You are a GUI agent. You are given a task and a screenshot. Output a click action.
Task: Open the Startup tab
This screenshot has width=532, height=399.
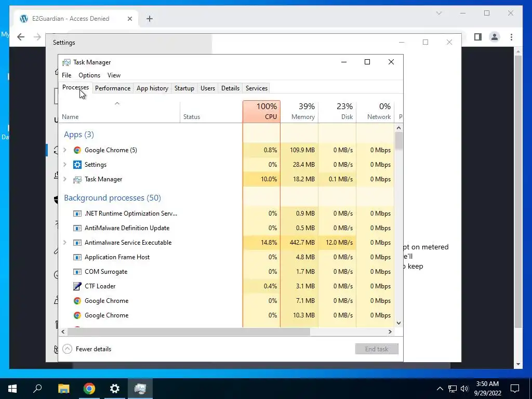tap(184, 88)
